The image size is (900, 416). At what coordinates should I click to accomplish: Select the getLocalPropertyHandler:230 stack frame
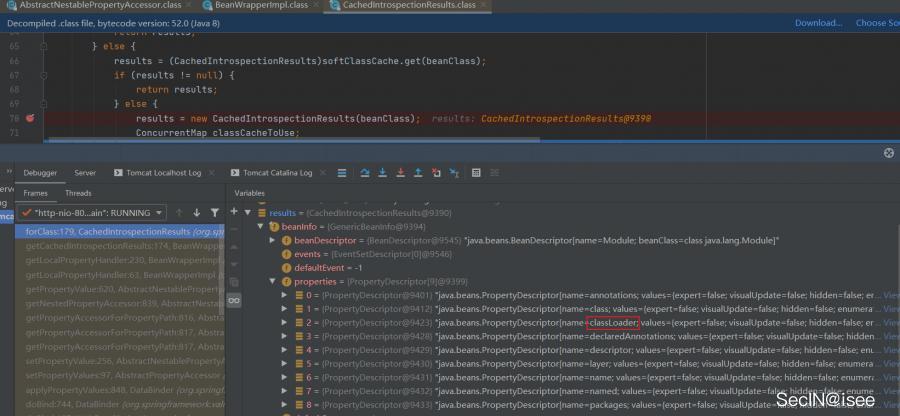coord(120,260)
